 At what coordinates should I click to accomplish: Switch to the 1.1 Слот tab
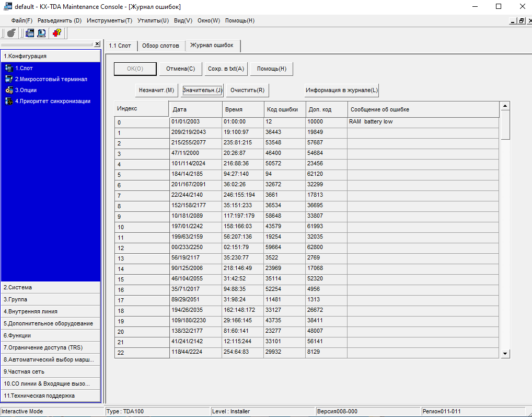tap(120, 46)
